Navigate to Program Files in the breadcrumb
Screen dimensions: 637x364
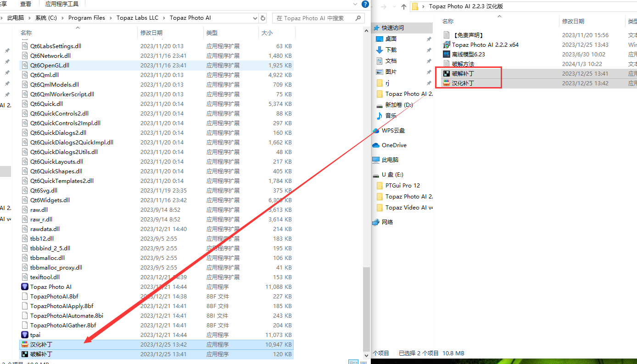[86, 18]
